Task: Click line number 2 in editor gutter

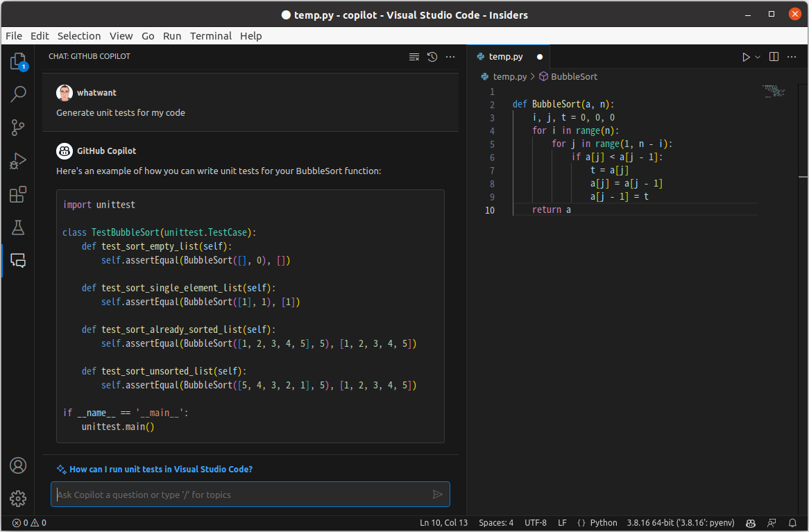Action: (492, 105)
